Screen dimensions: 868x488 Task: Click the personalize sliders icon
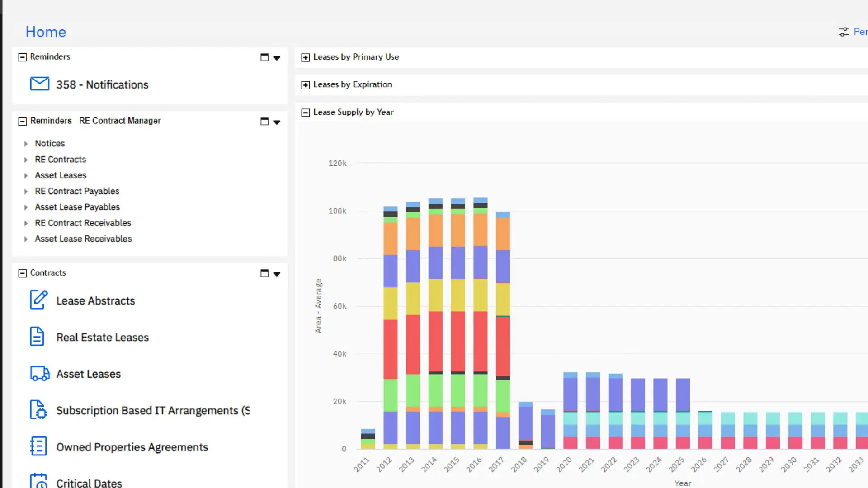[844, 32]
